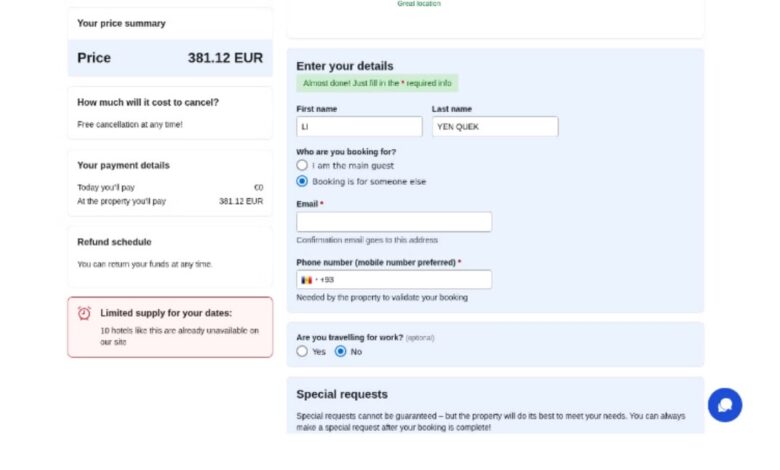Click the 'Special requests' section heading
The width and height of the screenshot is (780, 470).
point(342,394)
